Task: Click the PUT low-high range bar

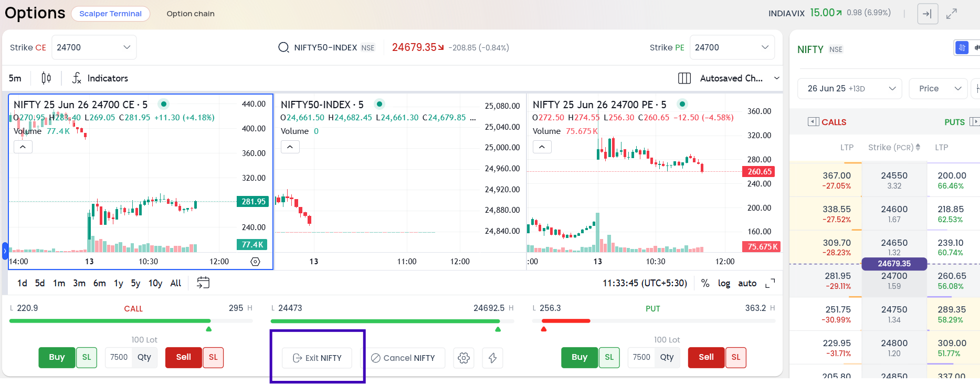Action: tap(654, 321)
